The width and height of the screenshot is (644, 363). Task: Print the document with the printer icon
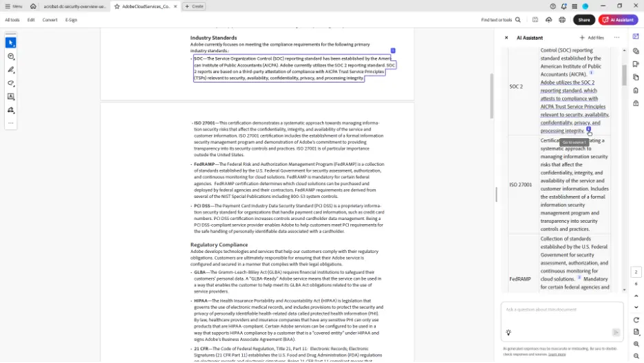(x=562, y=20)
